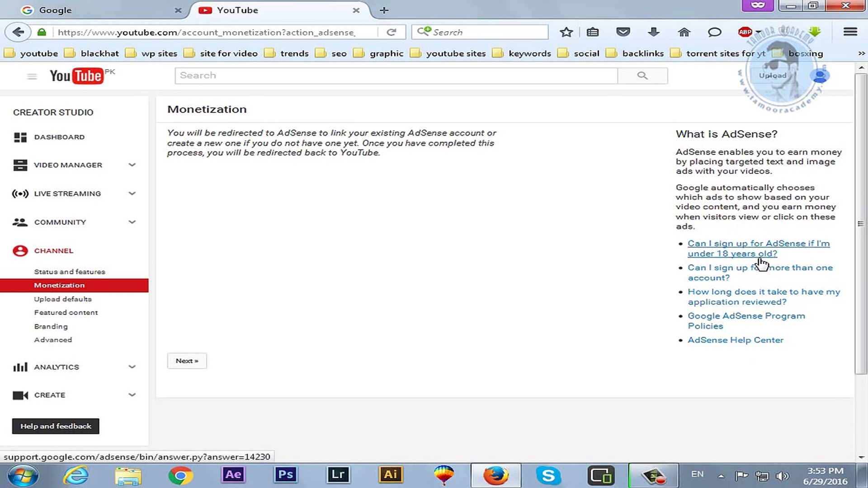
Task: Click the Analytics icon in the sidebar
Action: click(x=20, y=367)
